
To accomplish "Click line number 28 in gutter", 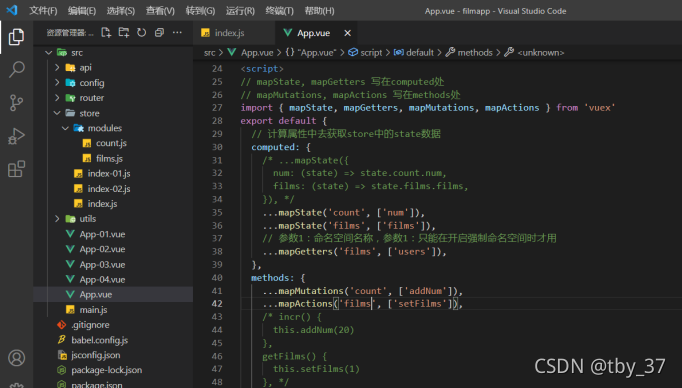I will pos(217,120).
